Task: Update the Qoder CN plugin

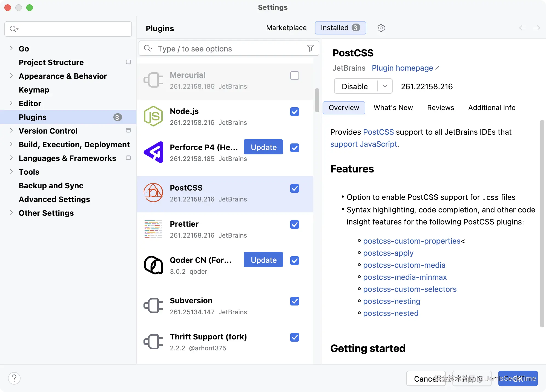Action: 263,260
